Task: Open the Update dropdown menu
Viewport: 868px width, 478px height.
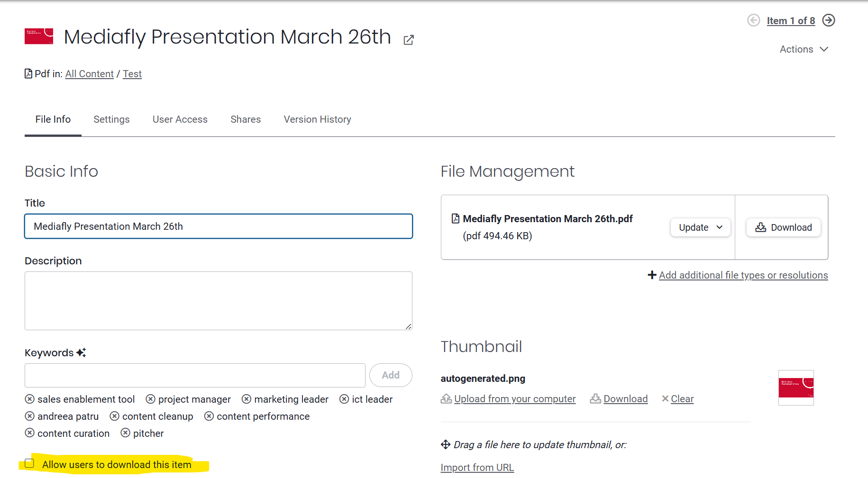Action: pyautogui.click(x=701, y=227)
